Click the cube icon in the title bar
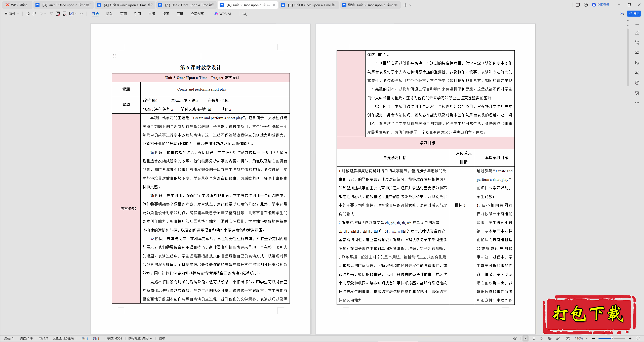 tap(586, 5)
